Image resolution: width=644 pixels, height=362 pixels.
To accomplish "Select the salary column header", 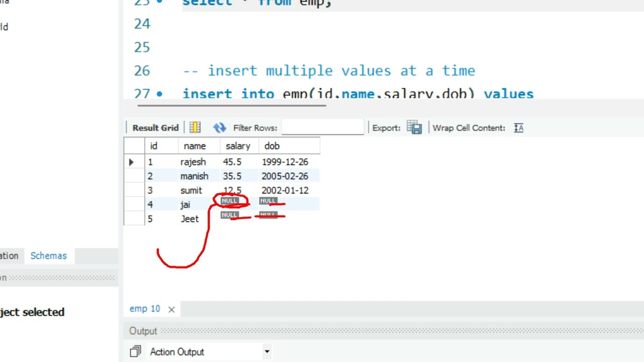I will [239, 146].
